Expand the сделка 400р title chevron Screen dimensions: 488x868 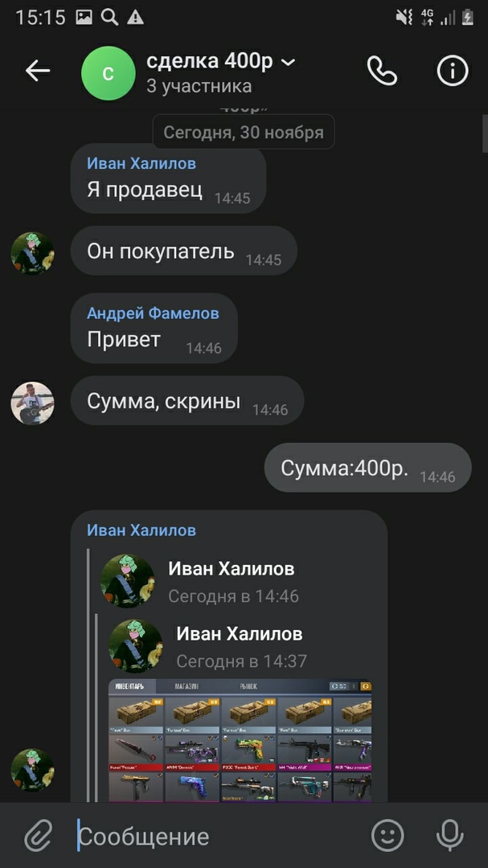(289, 63)
